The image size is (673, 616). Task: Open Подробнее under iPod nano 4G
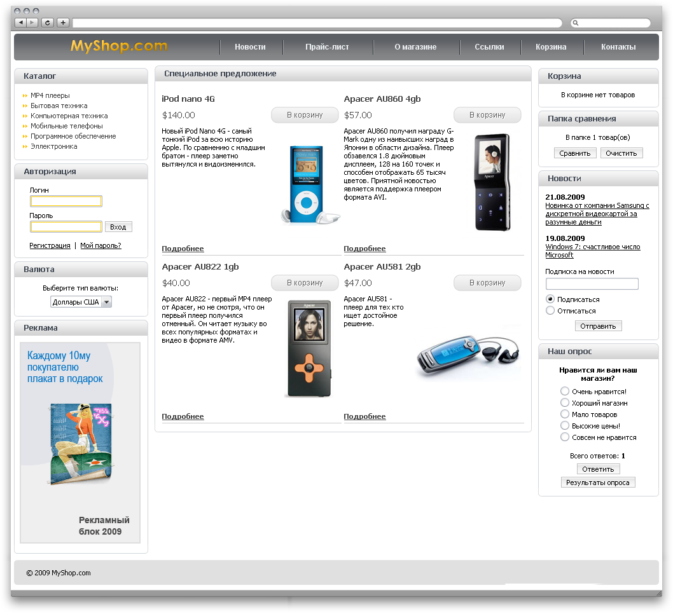[183, 249]
